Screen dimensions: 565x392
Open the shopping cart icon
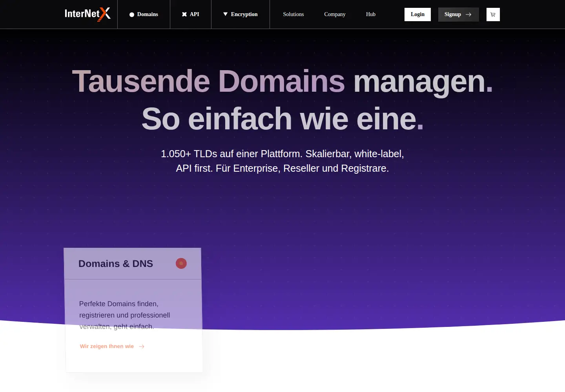tap(493, 15)
